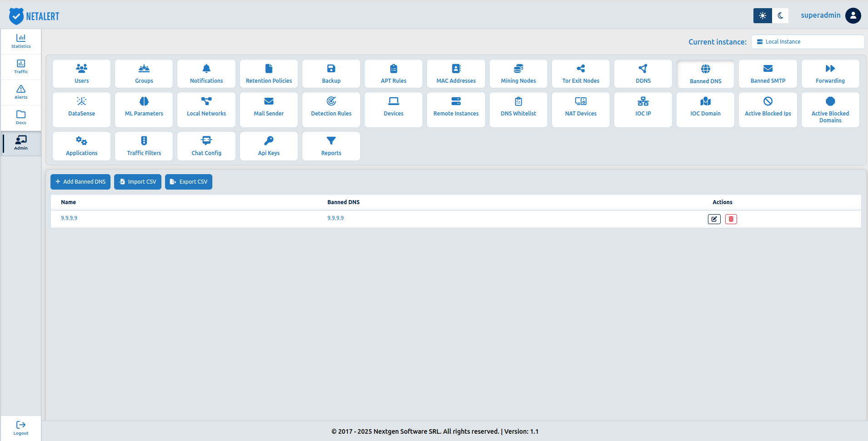Screen dimensions: 868x441
Task: Click the Name column header
Action: [68, 202]
